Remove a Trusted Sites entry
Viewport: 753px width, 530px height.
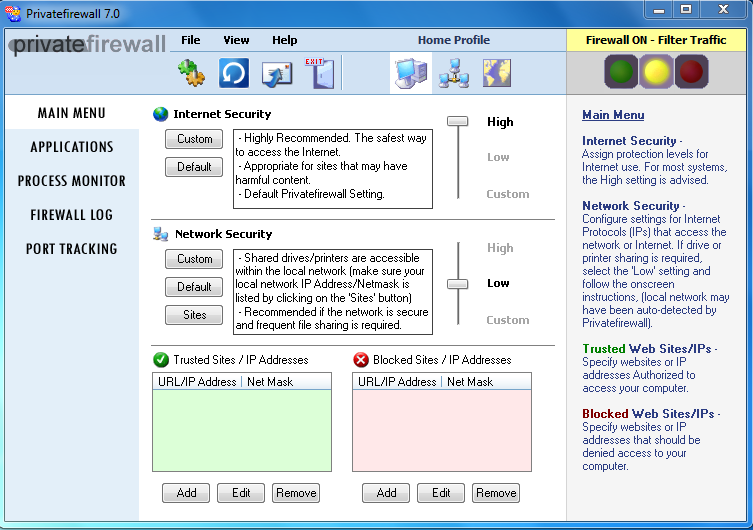coord(296,493)
